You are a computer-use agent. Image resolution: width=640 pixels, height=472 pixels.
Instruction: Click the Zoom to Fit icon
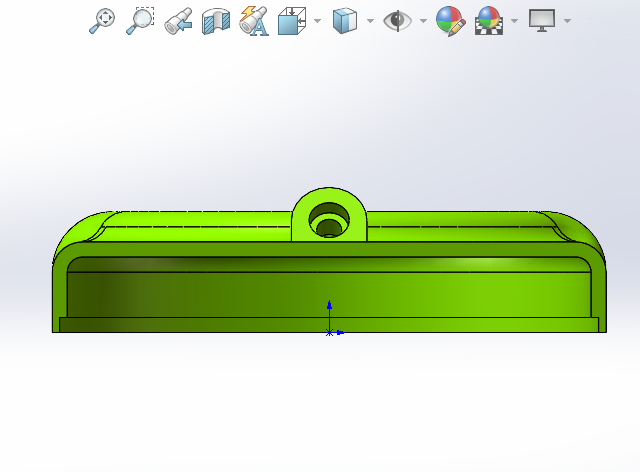tap(102, 21)
